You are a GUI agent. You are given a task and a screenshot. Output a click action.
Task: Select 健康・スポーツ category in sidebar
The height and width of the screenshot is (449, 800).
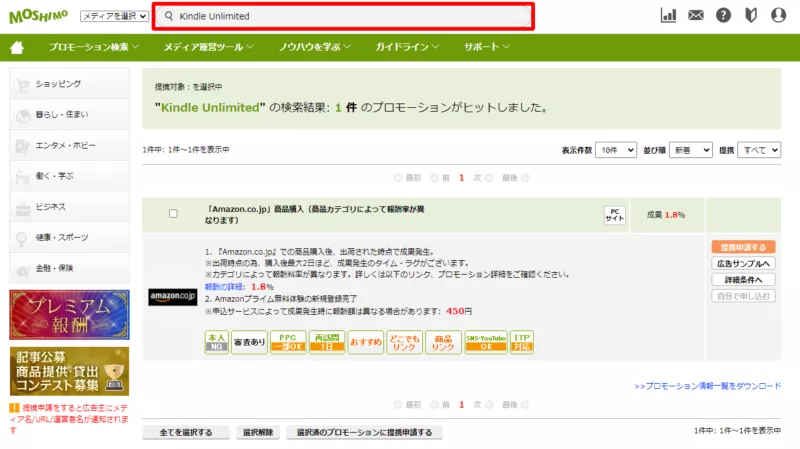[69, 237]
